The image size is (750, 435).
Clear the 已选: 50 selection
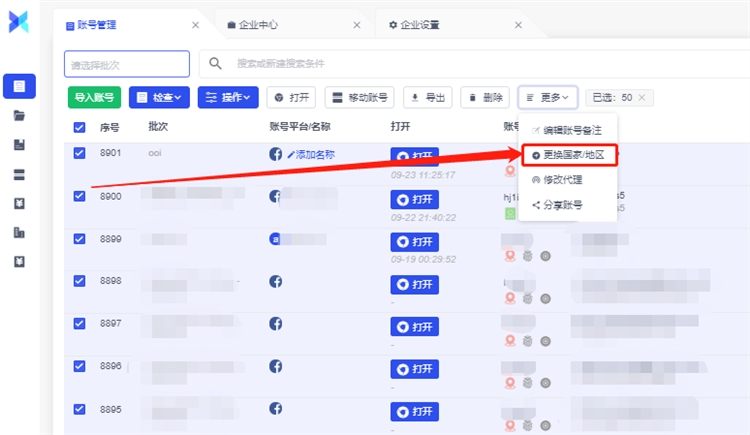pyautogui.click(x=642, y=98)
